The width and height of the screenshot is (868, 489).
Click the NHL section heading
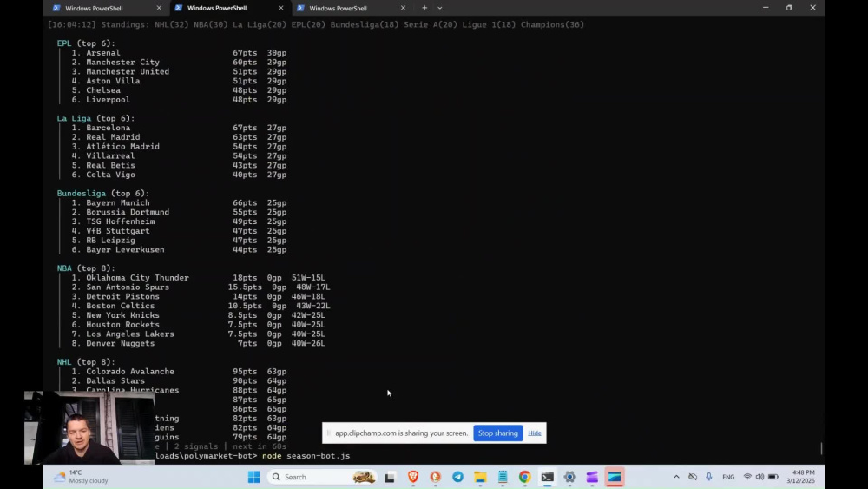point(86,362)
